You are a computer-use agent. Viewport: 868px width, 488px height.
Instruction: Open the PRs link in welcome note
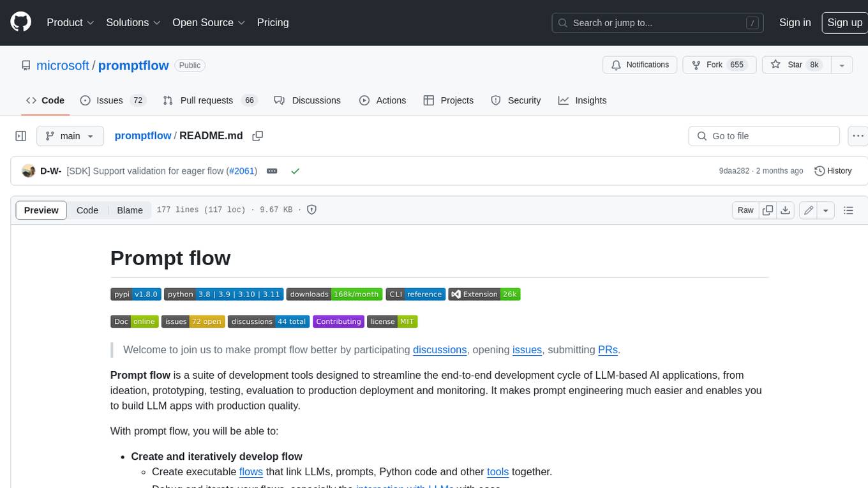(x=608, y=350)
